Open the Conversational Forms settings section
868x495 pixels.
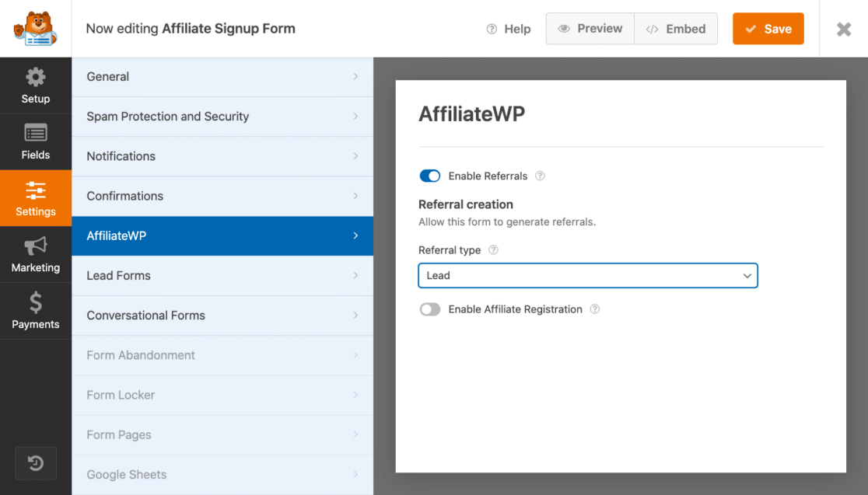222,315
